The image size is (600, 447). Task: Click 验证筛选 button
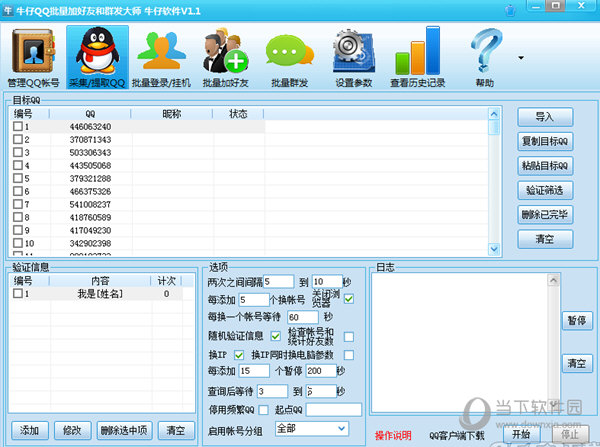pos(545,190)
